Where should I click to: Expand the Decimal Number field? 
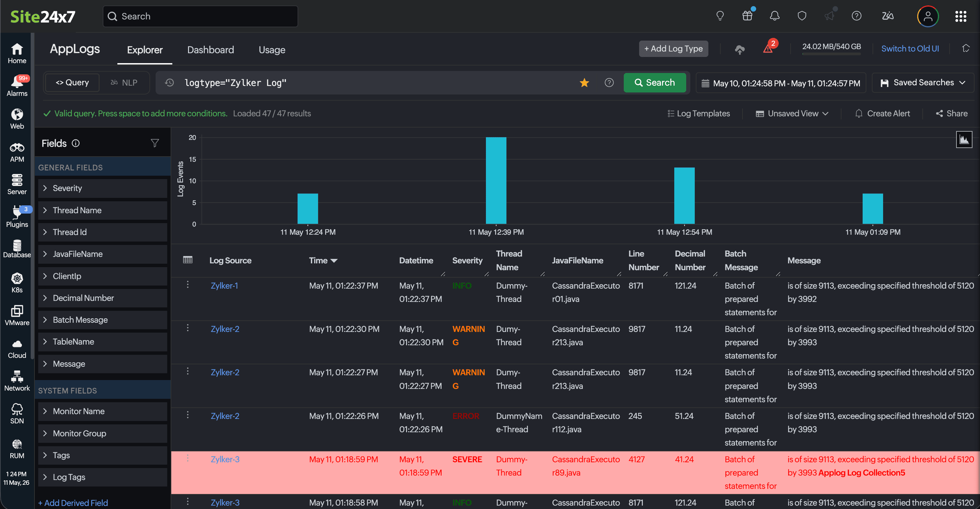coord(102,298)
